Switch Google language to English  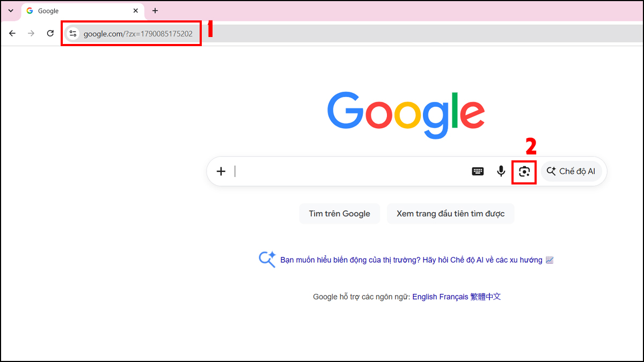pos(425,297)
